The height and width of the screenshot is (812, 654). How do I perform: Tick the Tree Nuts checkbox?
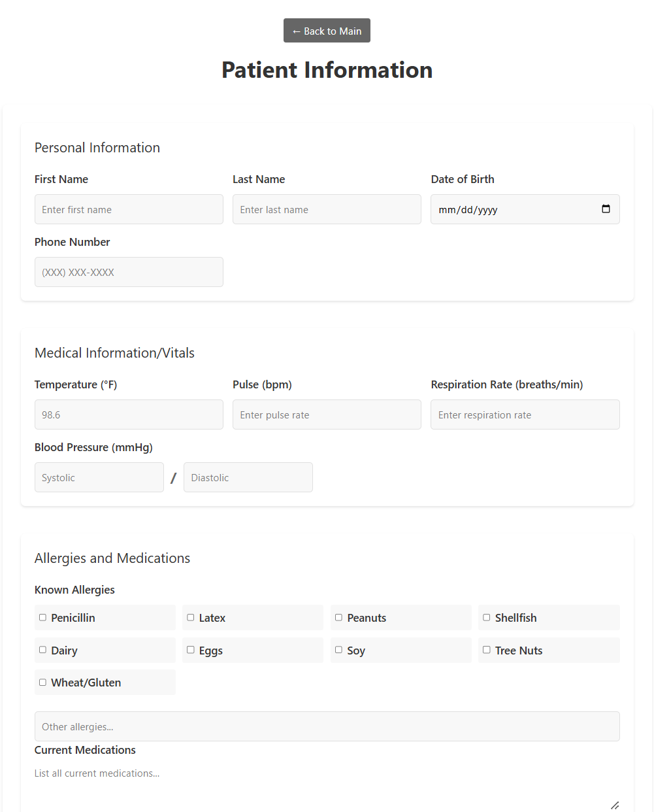coord(487,650)
